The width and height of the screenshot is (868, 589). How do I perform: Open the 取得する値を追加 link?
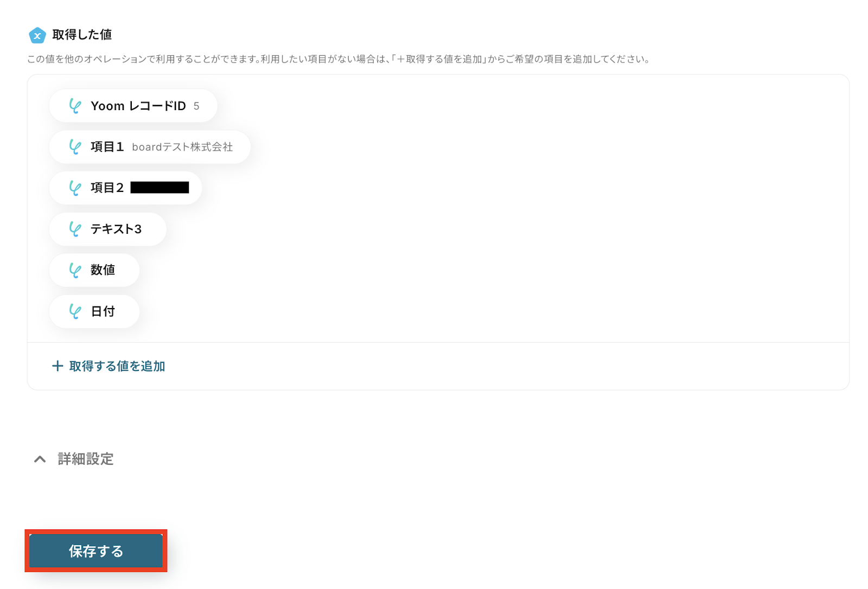(x=117, y=366)
